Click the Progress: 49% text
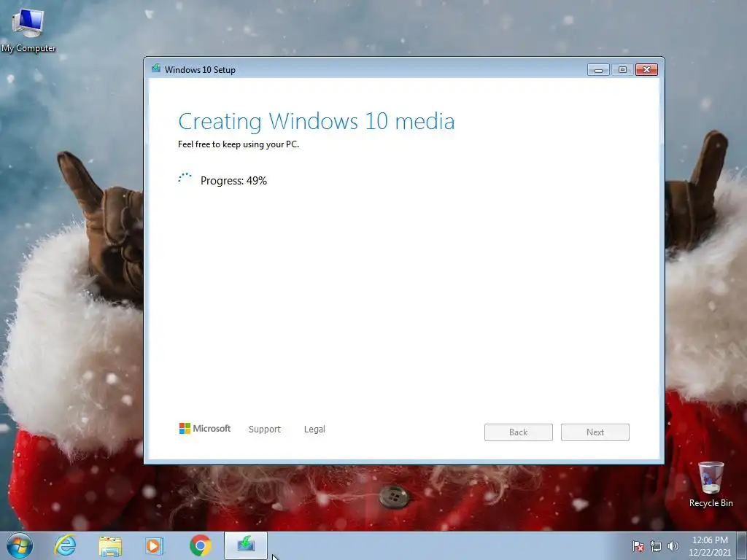 pyautogui.click(x=233, y=181)
